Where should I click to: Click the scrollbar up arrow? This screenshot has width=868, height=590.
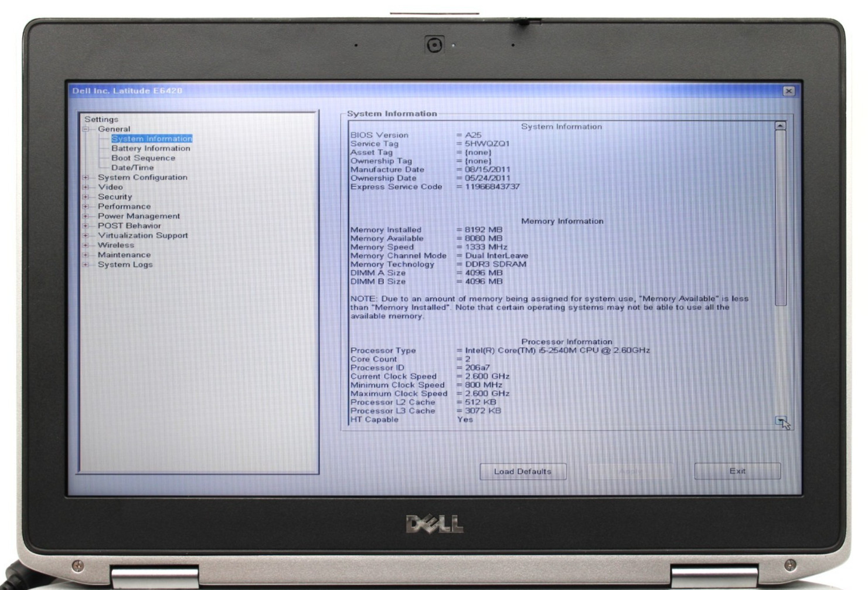point(780,126)
